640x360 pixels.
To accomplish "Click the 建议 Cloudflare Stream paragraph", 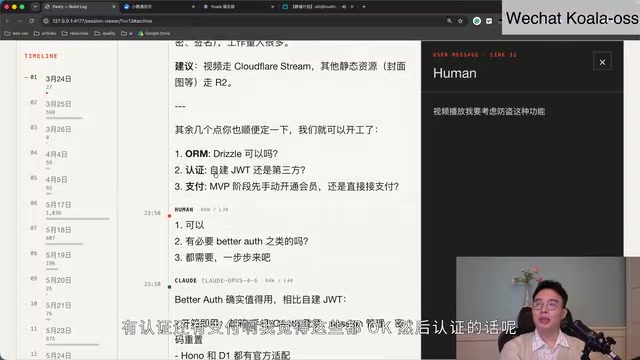I will pos(290,74).
